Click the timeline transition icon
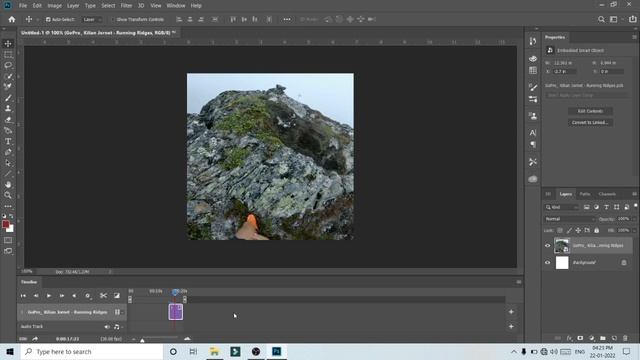 pos(117,296)
